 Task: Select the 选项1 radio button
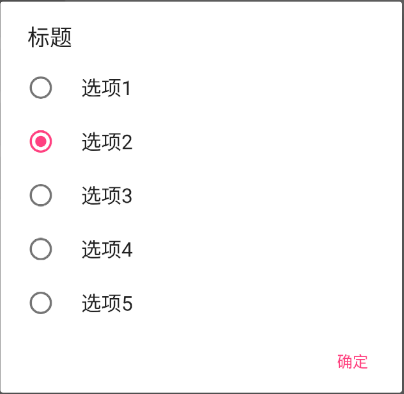(x=41, y=88)
